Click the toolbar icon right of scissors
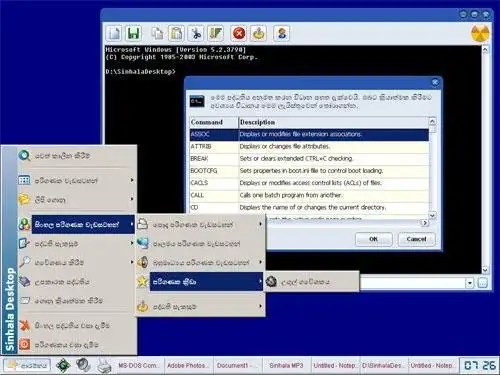 215,33
